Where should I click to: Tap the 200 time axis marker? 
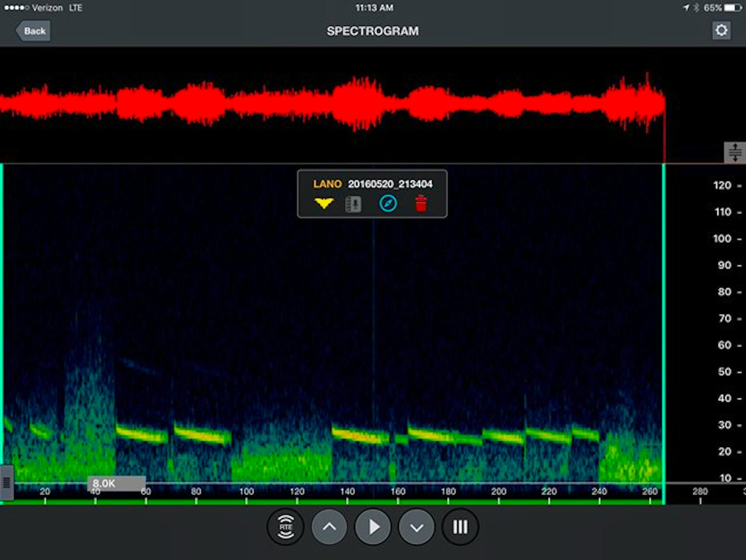coord(499,491)
